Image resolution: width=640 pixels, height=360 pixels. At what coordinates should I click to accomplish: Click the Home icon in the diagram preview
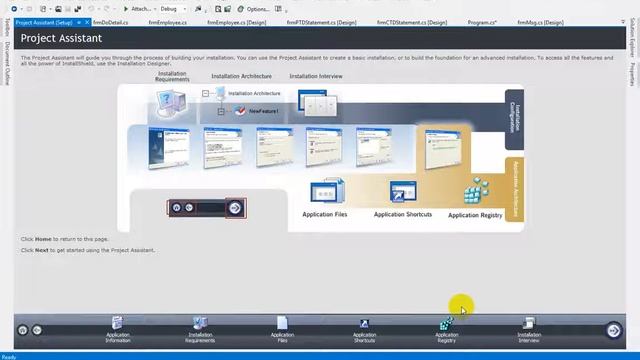pos(176,208)
